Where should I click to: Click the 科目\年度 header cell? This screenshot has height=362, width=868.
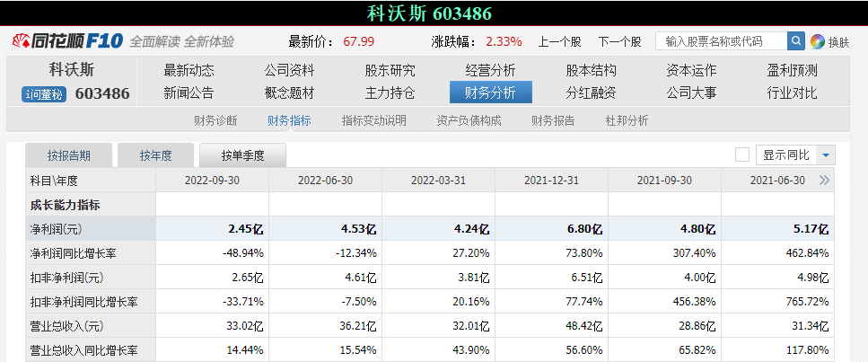tap(91, 181)
